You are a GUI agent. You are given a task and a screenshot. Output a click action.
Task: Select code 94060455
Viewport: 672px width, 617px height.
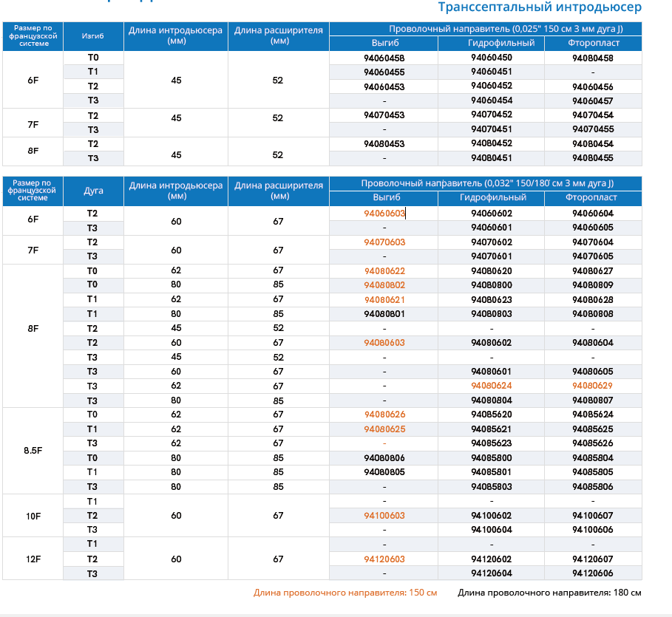coord(384,72)
